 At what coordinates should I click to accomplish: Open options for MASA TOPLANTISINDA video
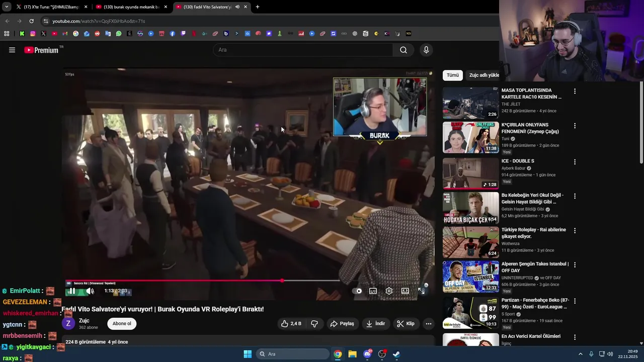point(575,92)
